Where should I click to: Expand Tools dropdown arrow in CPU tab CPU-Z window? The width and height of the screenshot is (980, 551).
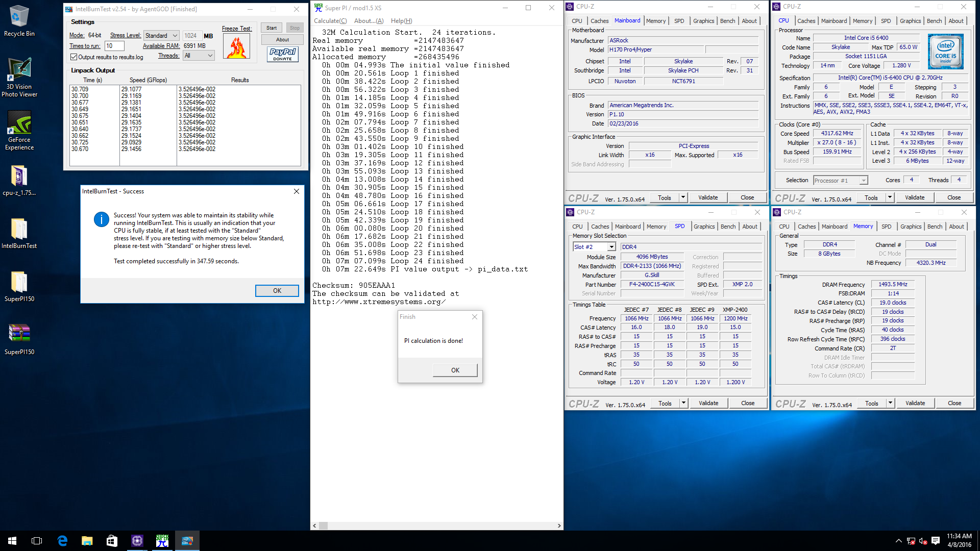[x=890, y=197]
